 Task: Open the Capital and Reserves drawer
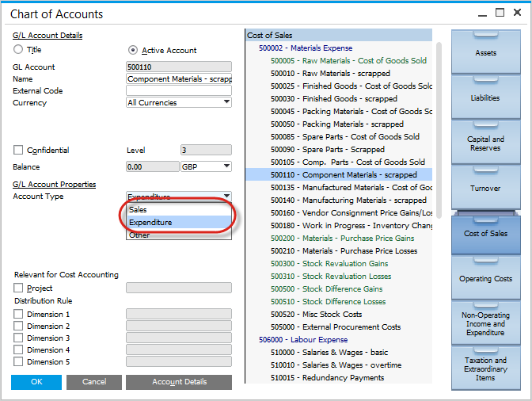pos(485,143)
